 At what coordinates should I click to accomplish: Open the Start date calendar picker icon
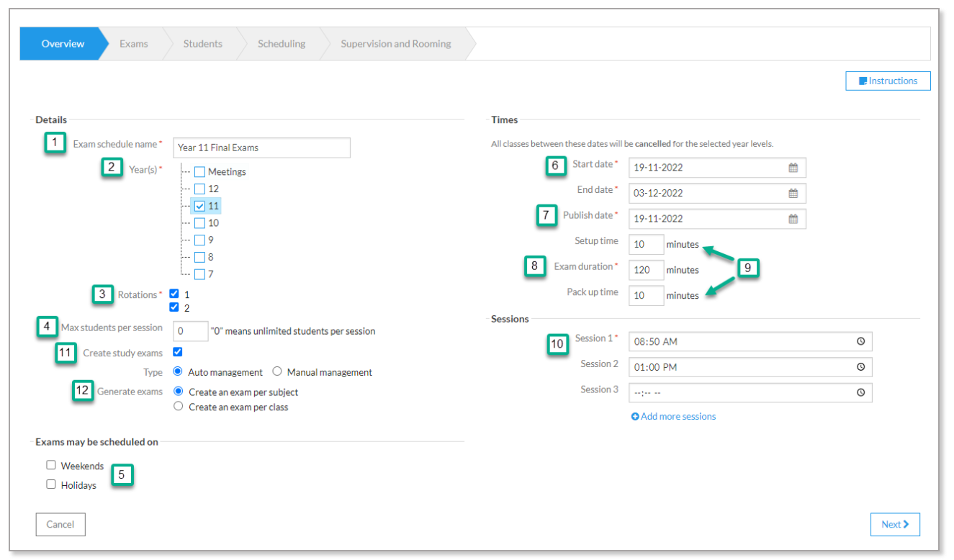[793, 168]
